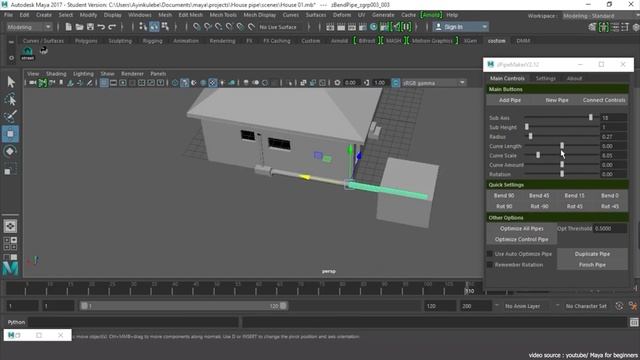The width and height of the screenshot is (640, 360).
Task: Click the Finish Pipe button
Action: 592,265
